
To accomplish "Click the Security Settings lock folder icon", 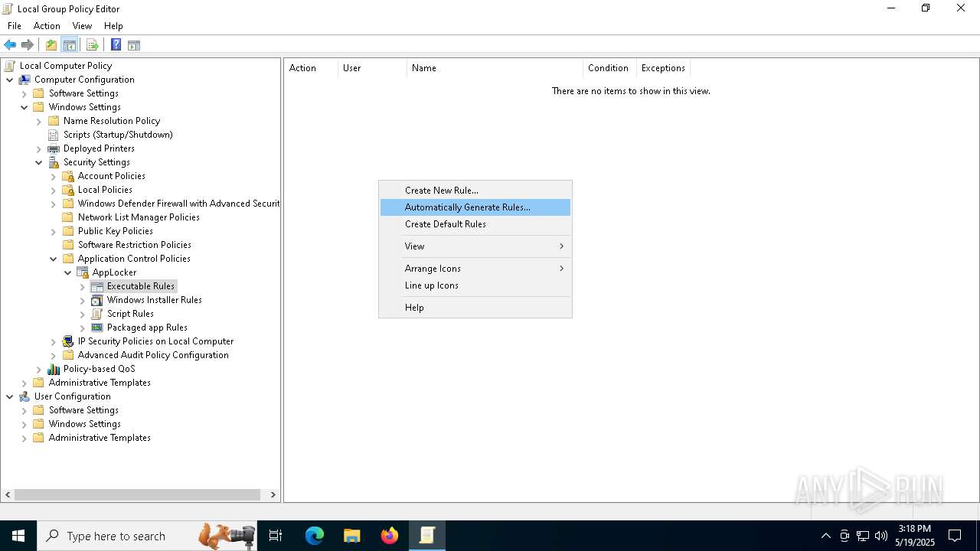I will (54, 162).
